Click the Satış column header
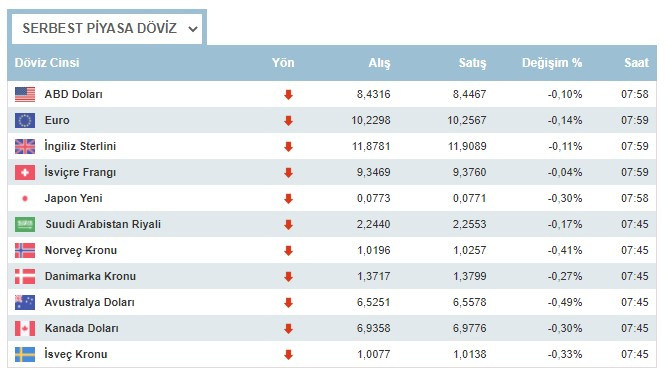The height and width of the screenshot is (390, 668). [472, 63]
